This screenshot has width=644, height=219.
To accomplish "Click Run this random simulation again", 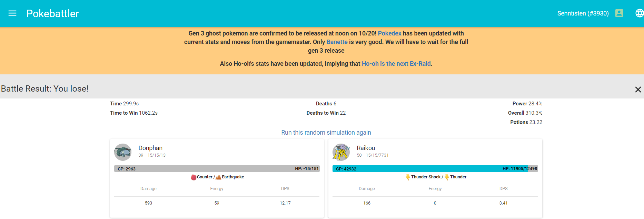I will coord(326,133).
